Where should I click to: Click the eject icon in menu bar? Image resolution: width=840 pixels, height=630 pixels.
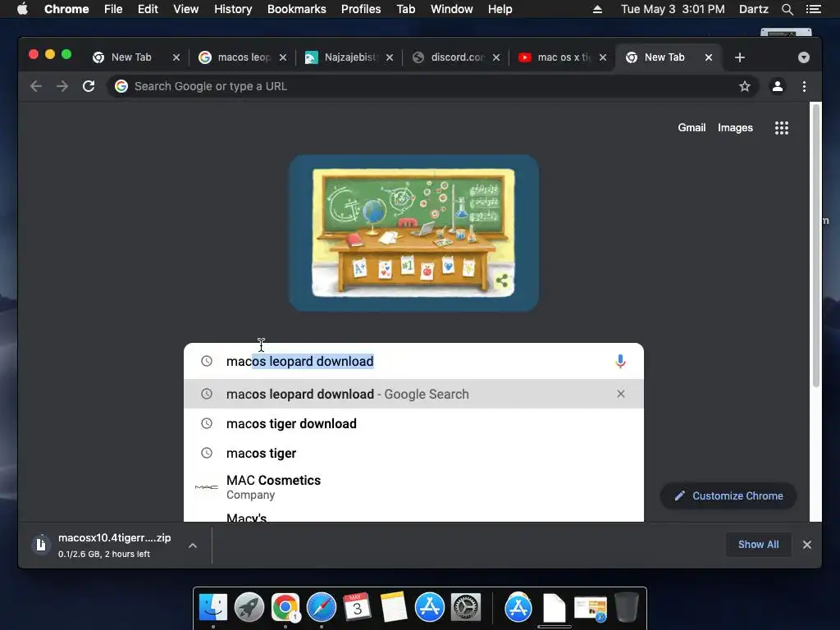[597, 9]
